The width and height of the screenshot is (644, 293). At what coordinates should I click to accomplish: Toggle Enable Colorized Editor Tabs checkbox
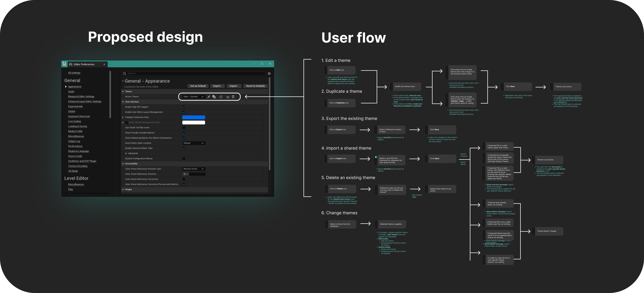coord(184,148)
